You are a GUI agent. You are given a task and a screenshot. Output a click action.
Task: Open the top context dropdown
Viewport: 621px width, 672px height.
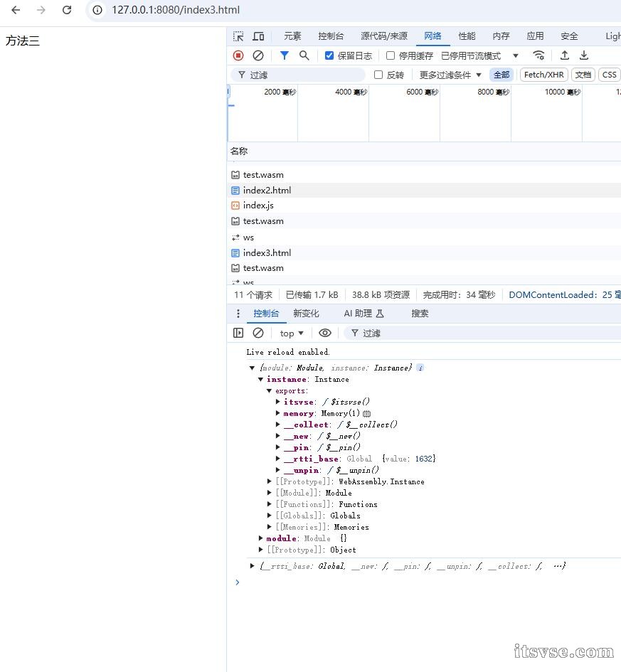pos(292,334)
